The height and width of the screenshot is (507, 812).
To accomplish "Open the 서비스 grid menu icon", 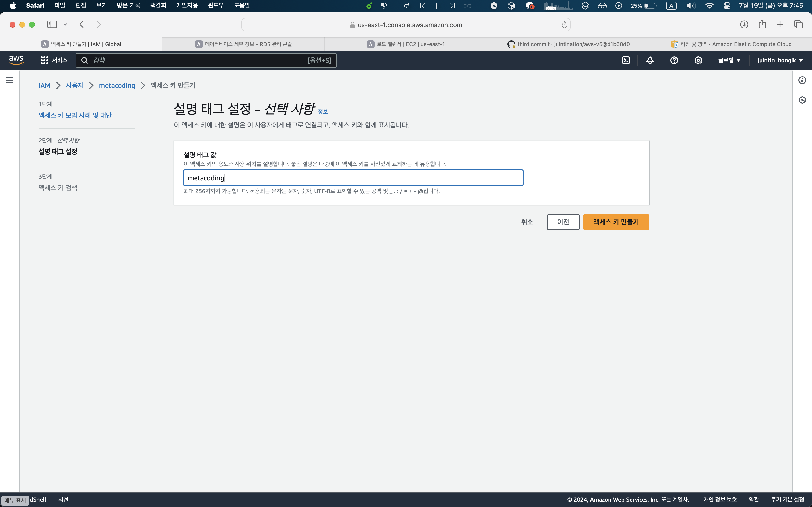I will (x=44, y=60).
